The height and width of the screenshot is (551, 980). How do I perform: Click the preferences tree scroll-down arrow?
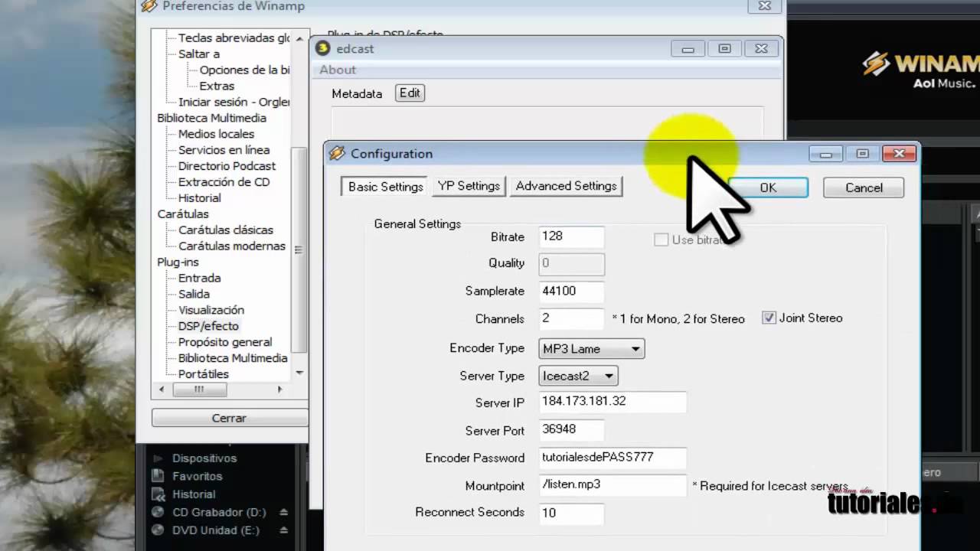tap(299, 373)
